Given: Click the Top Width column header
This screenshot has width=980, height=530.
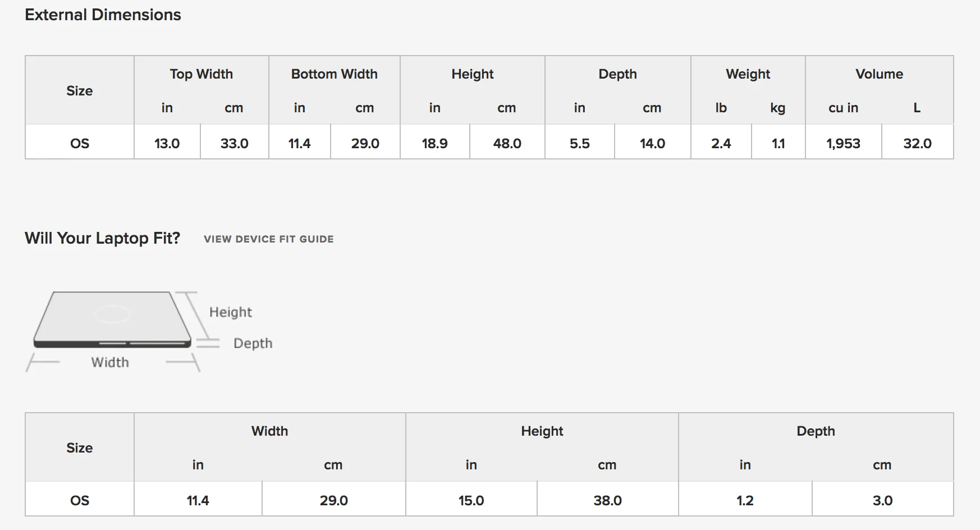Looking at the screenshot, I should click(202, 74).
